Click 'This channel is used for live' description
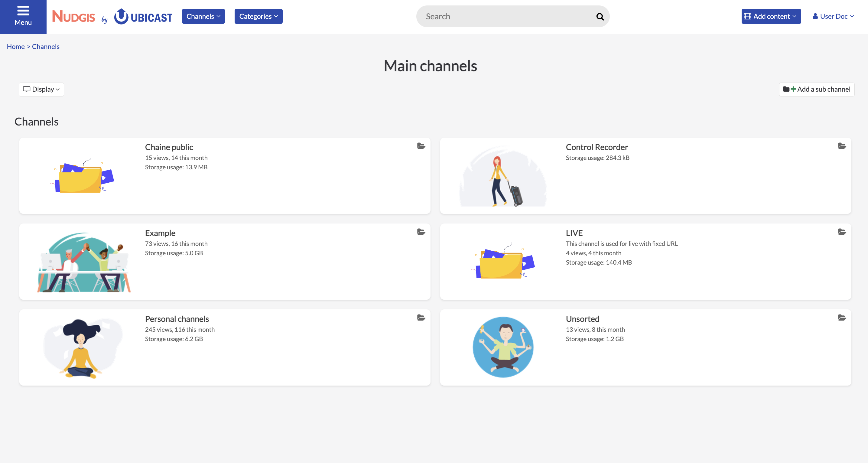 point(622,244)
